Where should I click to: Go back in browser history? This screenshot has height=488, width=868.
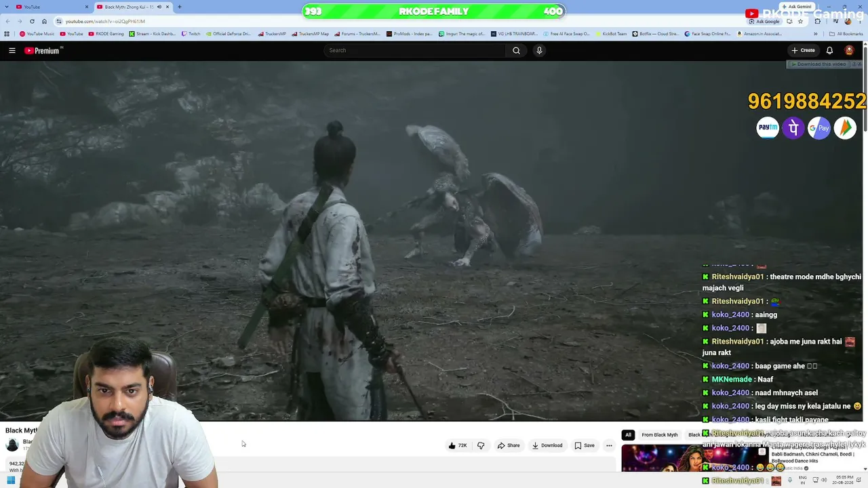pos(7,21)
